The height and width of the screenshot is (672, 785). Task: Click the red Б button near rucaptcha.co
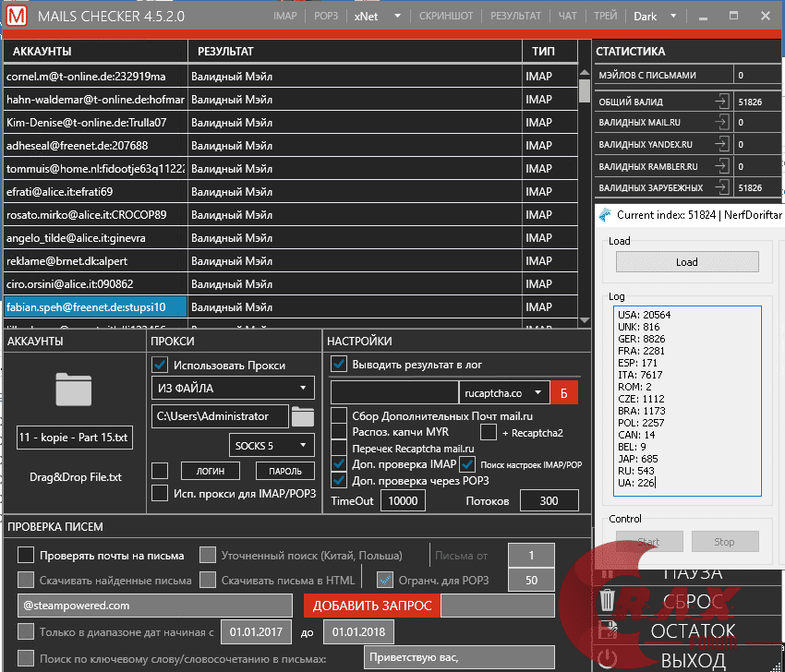[x=566, y=391]
